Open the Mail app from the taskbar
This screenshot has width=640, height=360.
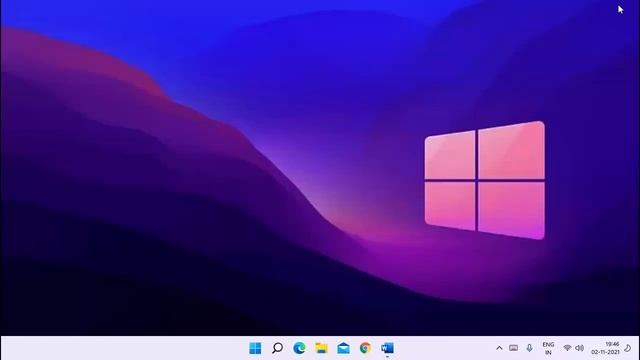343,348
